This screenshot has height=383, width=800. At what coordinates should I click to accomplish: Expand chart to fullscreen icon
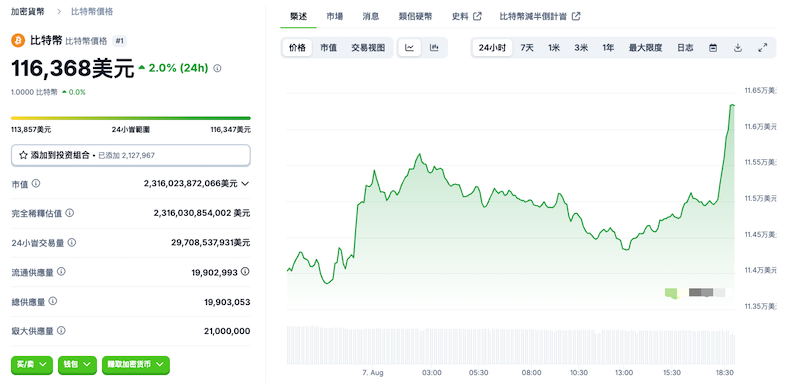(763, 48)
